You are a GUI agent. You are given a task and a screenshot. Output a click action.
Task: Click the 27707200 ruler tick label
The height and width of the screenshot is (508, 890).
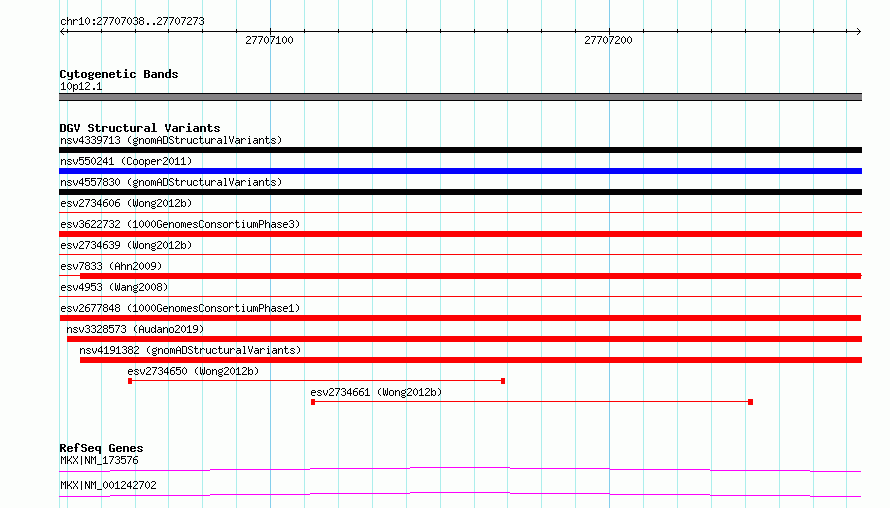point(608,40)
